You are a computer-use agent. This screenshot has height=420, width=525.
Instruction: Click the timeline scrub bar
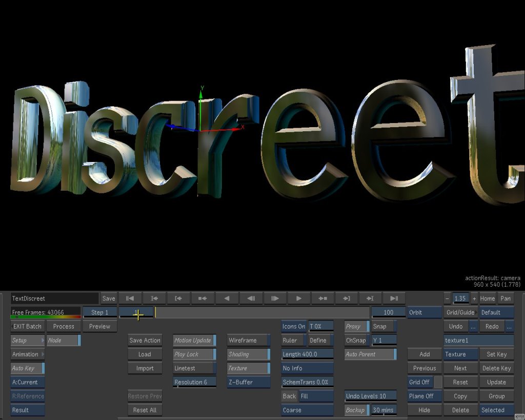[261, 312]
